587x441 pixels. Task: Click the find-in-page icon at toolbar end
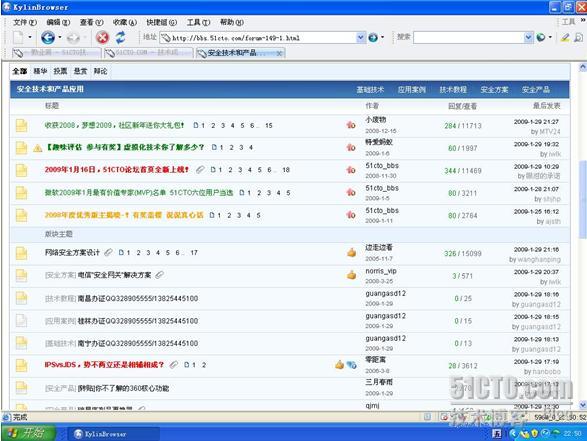[579, 37]
